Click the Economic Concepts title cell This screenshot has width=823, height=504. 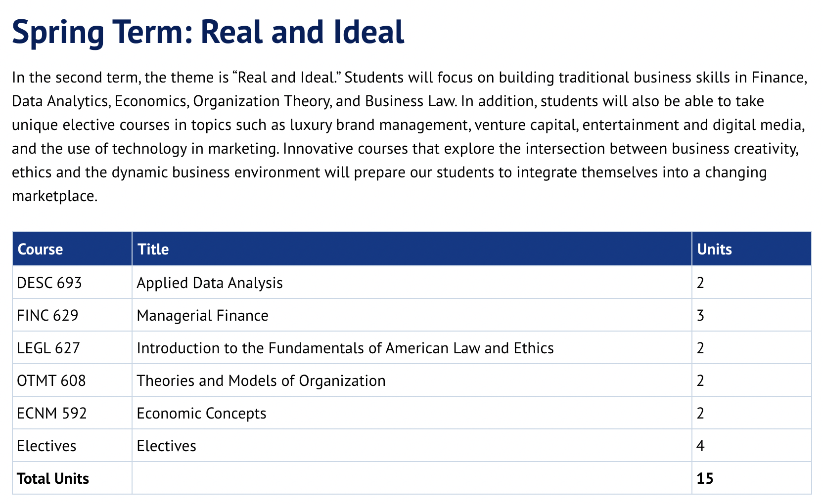(x=201, y=413)
